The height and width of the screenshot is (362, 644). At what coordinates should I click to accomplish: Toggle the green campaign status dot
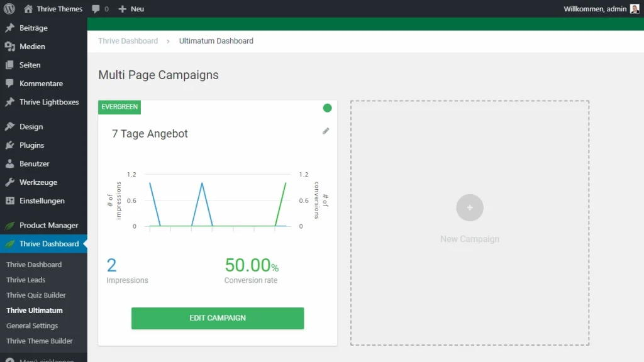point(327,108)
